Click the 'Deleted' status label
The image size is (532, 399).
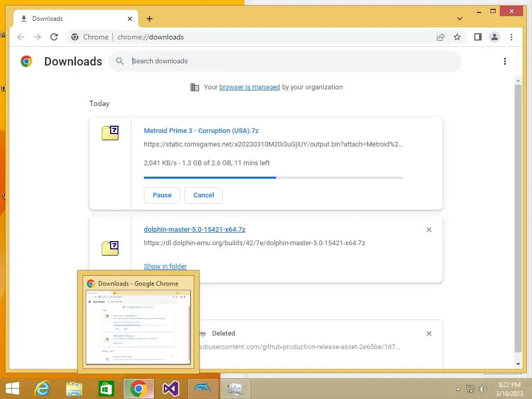[x=223, y=333]
